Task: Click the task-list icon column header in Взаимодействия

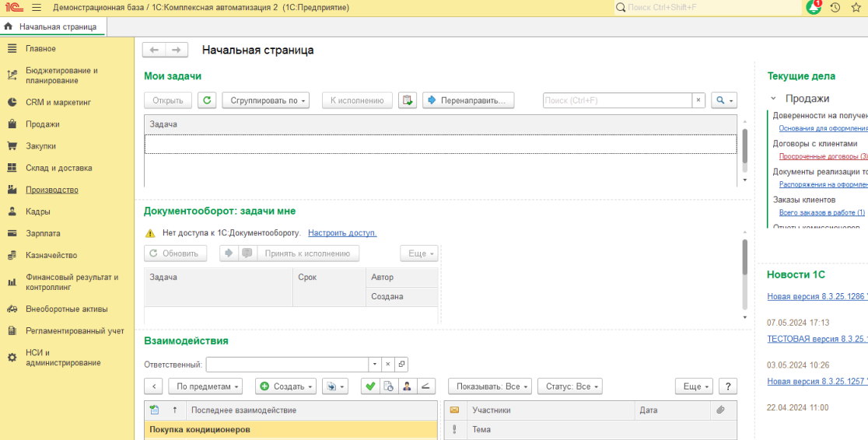Action: 155,410
